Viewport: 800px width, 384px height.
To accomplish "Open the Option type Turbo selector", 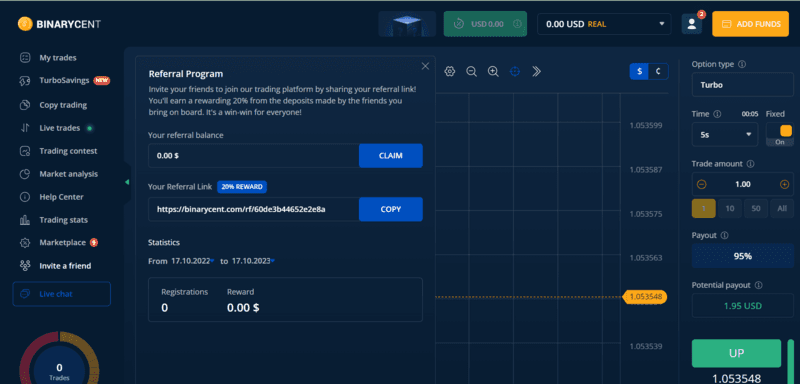I will [743, 85].
